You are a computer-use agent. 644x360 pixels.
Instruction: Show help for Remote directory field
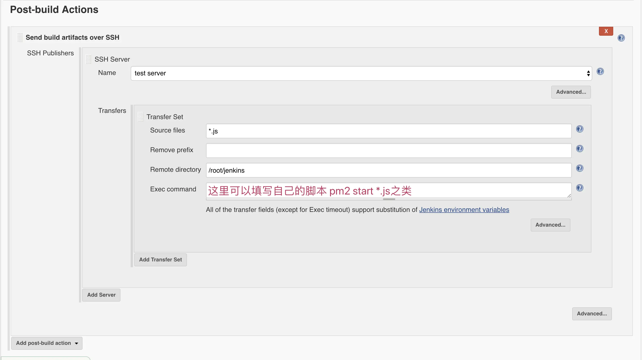click(x=580, y=168)
